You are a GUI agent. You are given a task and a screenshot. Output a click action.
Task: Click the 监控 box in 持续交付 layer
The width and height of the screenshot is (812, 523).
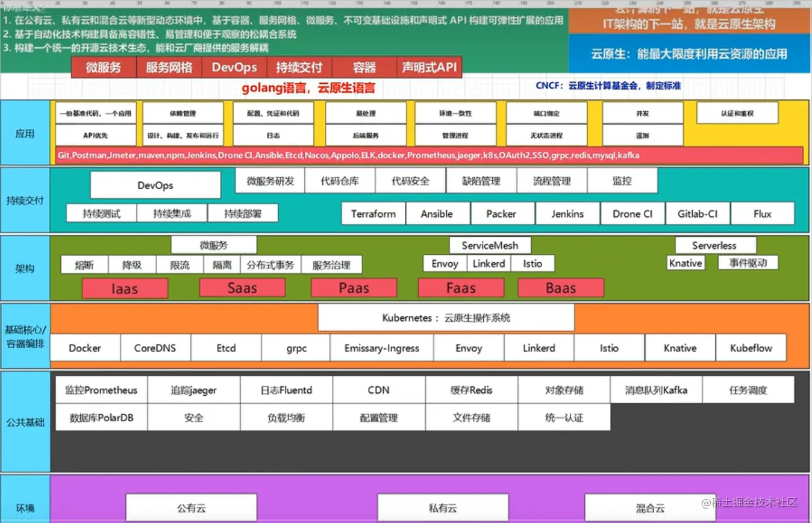[622, 181]
